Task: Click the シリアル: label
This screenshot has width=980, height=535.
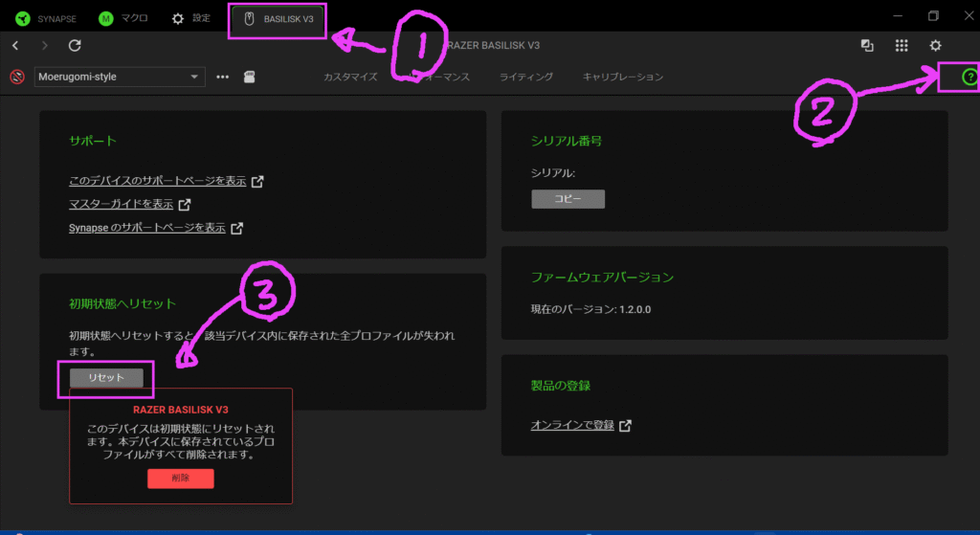Action: pyautogui.click(x=553, y=173)
